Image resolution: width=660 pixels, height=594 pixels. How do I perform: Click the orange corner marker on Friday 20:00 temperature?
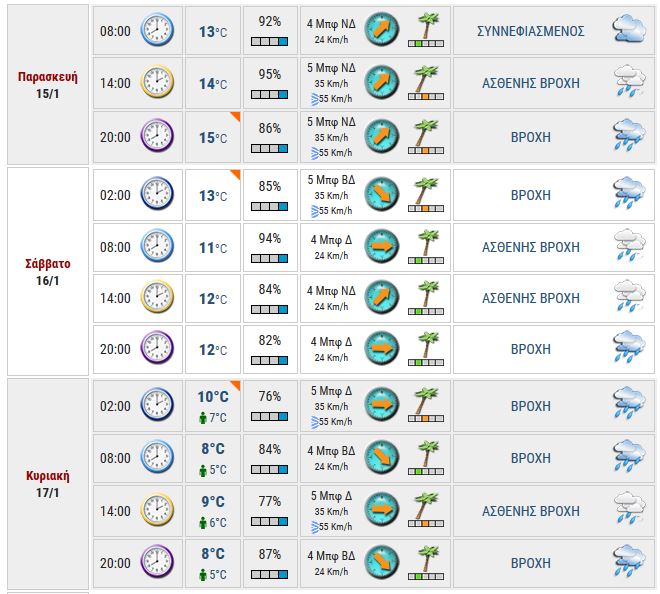[x=236, y=116]
